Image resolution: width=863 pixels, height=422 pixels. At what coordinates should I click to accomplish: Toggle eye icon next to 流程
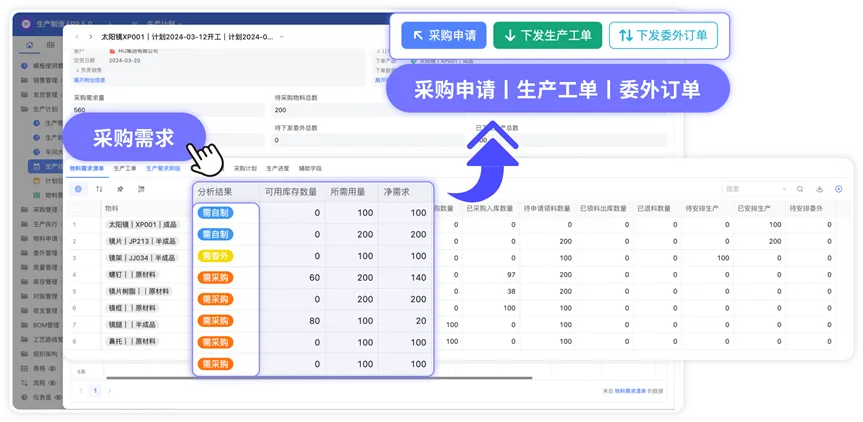coord(53,382)
